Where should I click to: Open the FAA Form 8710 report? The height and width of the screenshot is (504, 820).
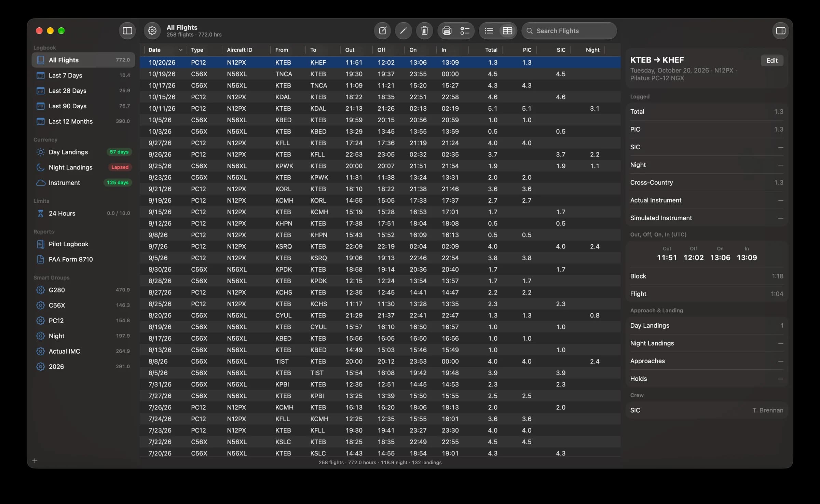pos(83,259)
